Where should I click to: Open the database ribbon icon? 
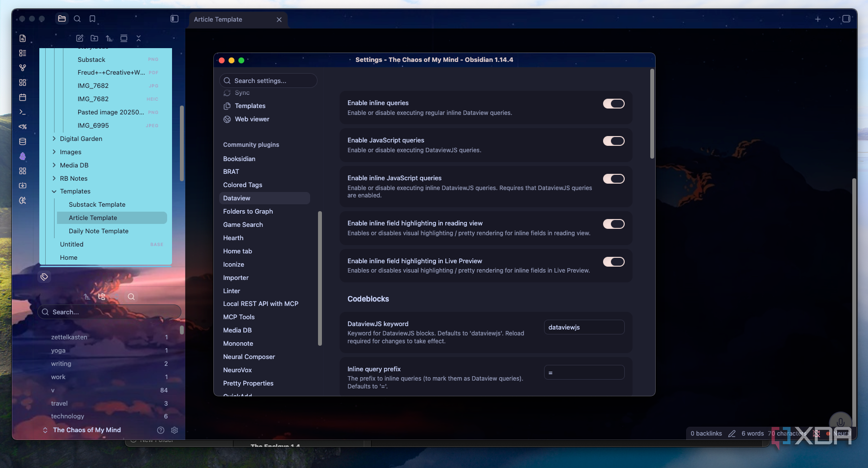pos(23,141)
